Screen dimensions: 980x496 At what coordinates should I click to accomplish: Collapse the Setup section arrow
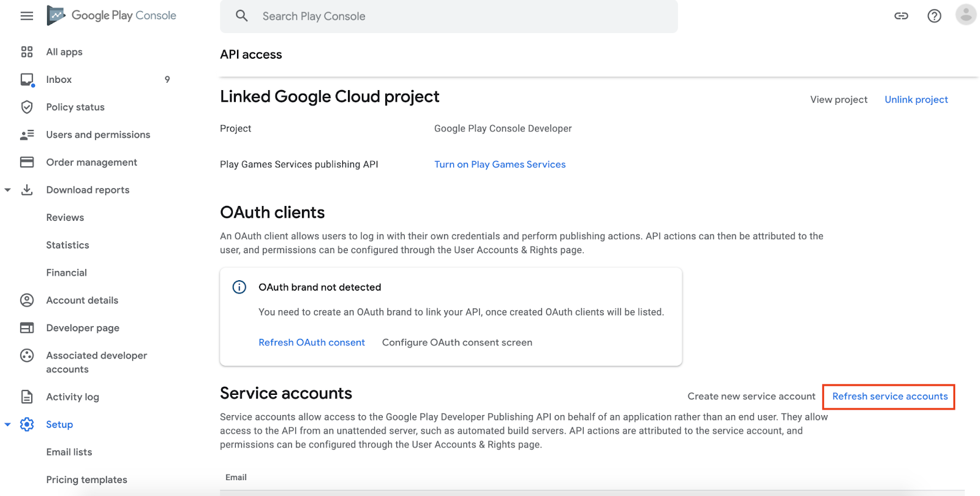[x=8, y=424]
